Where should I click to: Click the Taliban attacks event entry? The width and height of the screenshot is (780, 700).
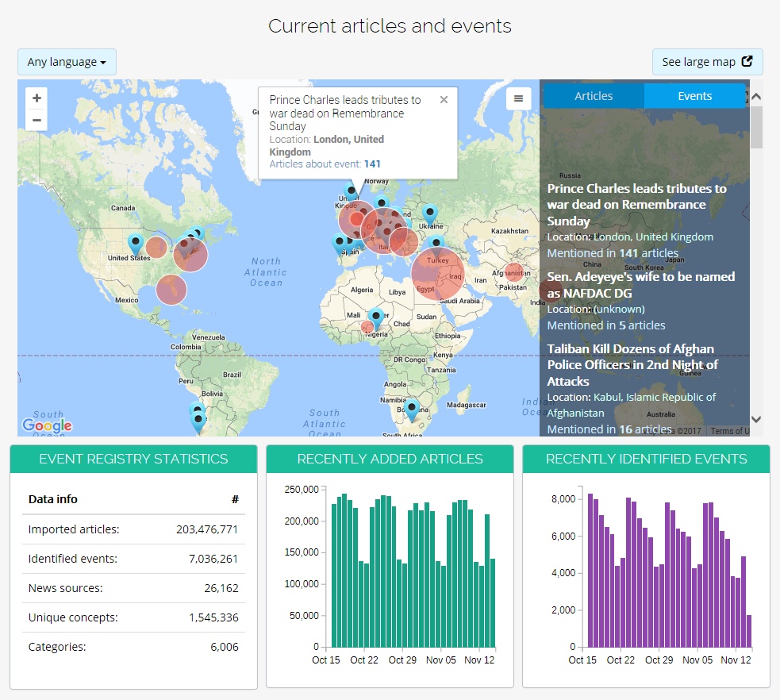[x=632, y=364]
